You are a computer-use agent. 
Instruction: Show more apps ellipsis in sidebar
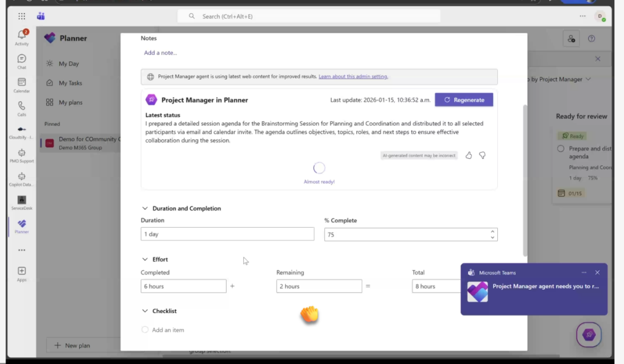[x=21, y=250]
